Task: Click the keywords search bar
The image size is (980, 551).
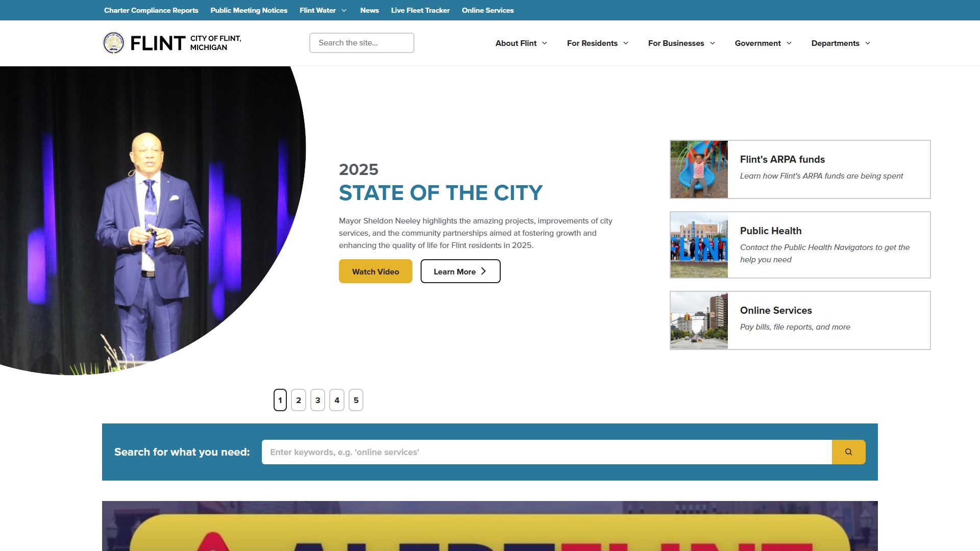Action: click(546, 452)
